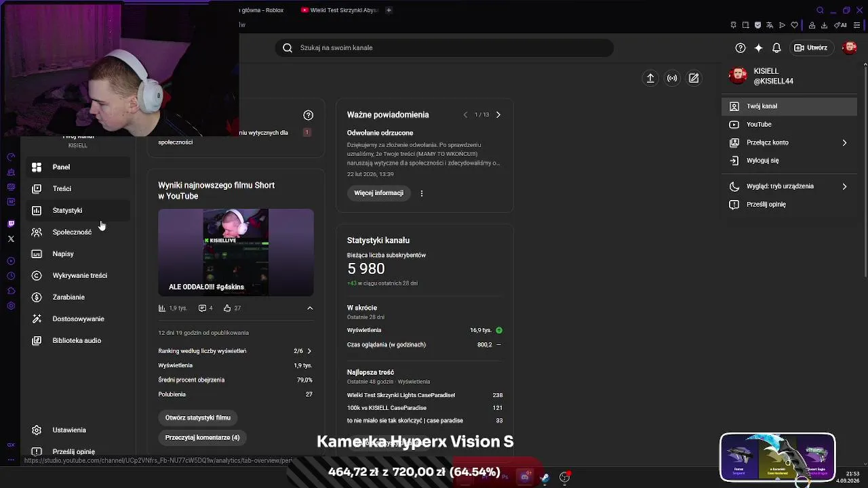868x488 pixels.
Task: Expand Wygląd: tryb urządzenia submenu
Action: pyautogui.click(x=844, y=186)
